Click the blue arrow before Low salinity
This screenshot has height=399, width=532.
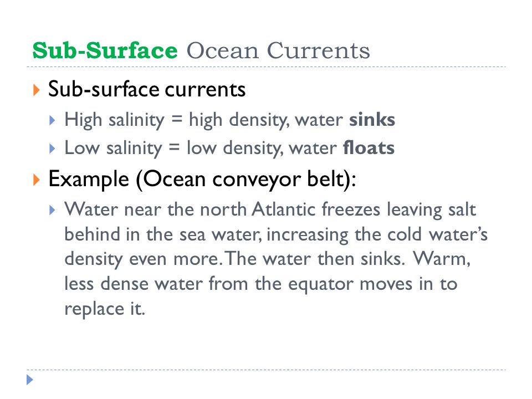click(52, 149)
